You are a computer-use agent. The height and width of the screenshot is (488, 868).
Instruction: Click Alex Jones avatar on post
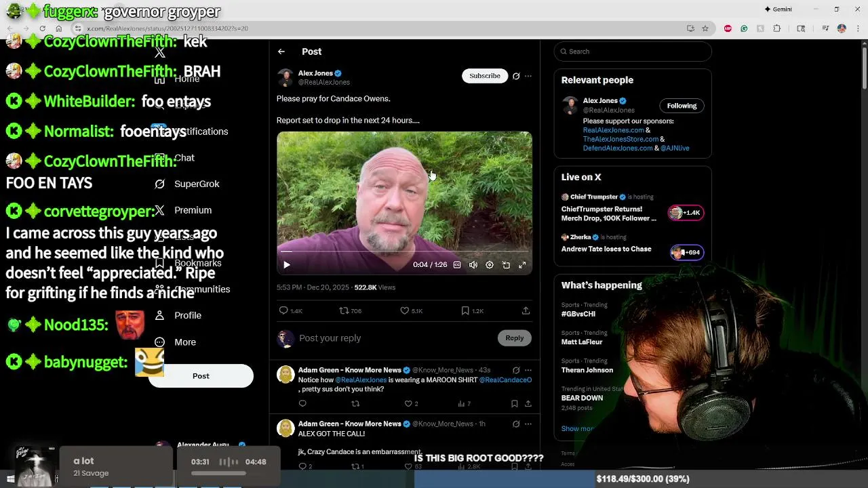tap(285, 77)
